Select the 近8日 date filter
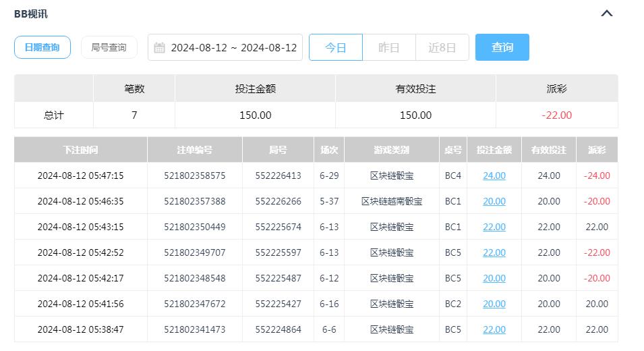 pyautogui.click(x=442, y=48)
